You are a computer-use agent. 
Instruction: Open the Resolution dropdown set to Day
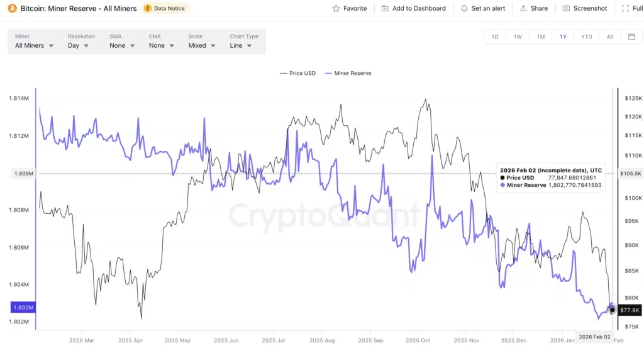tap(79, 45)
